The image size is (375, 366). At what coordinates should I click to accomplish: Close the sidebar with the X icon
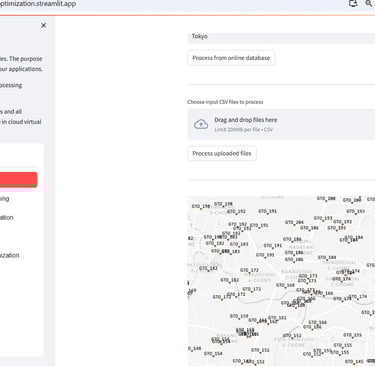(x=44, y=25)
